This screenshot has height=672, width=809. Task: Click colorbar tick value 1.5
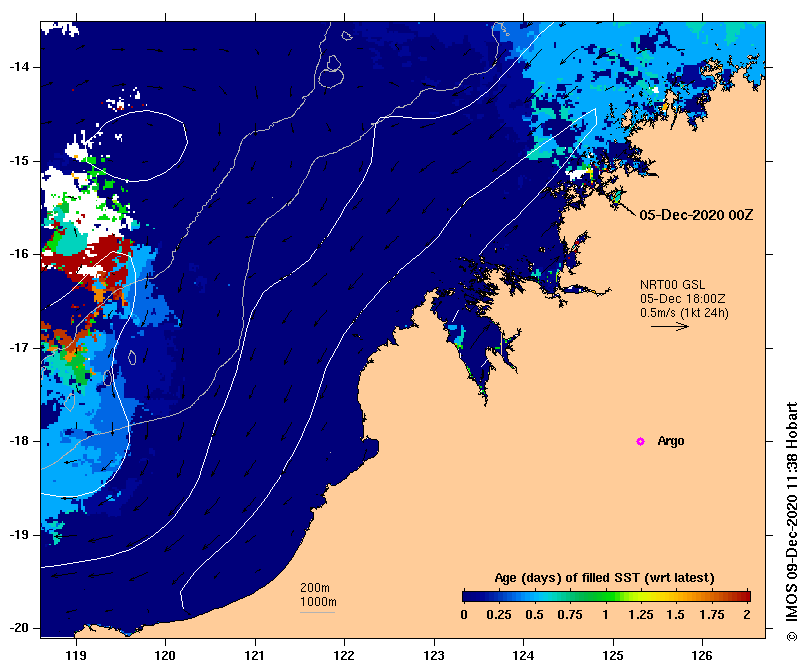675,615
